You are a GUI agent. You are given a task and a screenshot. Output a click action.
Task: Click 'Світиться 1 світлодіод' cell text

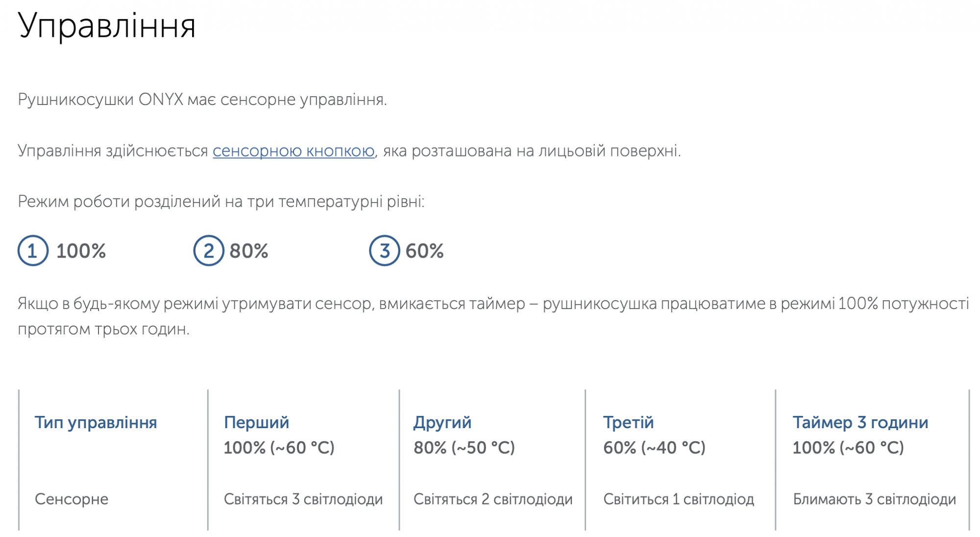click(x=679, y=499)
